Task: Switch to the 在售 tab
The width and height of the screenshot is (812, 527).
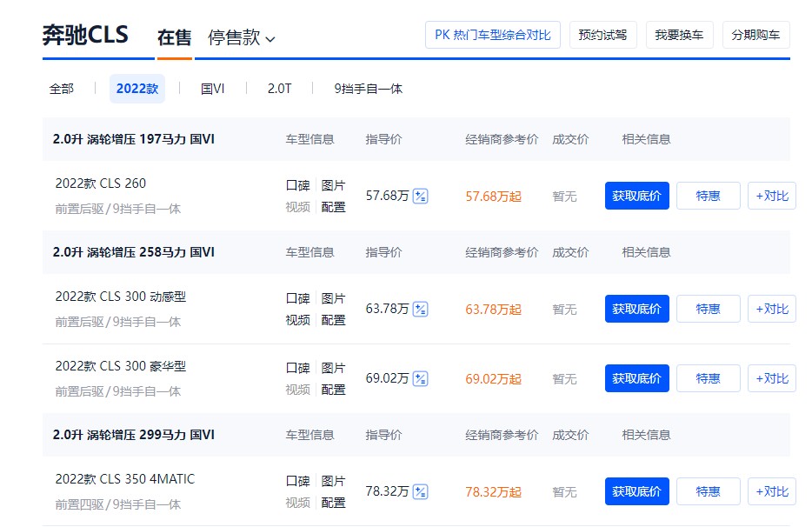Action: click(x=174, y=37)
